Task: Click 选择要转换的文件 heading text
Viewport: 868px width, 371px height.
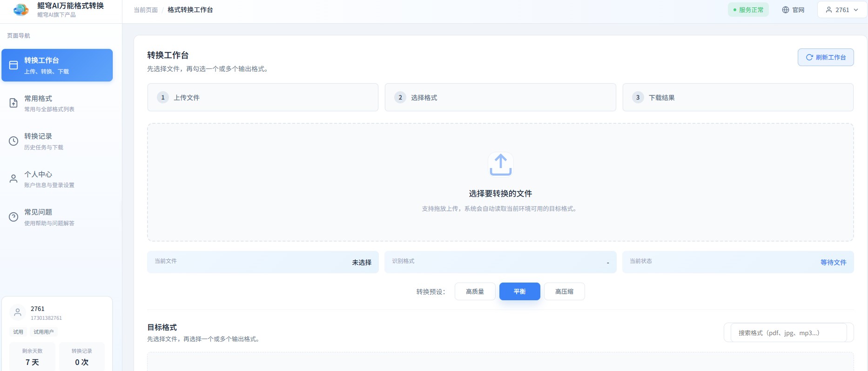Action: 500,194
